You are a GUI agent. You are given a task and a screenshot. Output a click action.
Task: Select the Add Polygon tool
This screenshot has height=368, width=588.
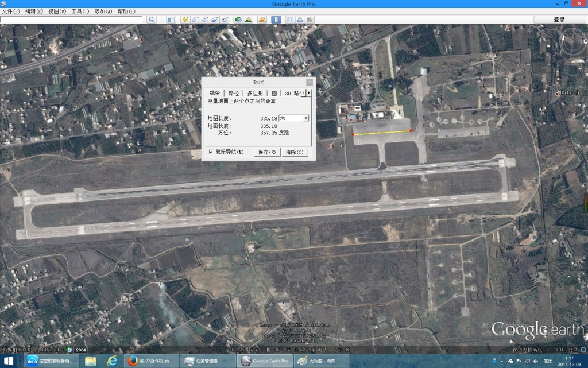click(195, 20)
